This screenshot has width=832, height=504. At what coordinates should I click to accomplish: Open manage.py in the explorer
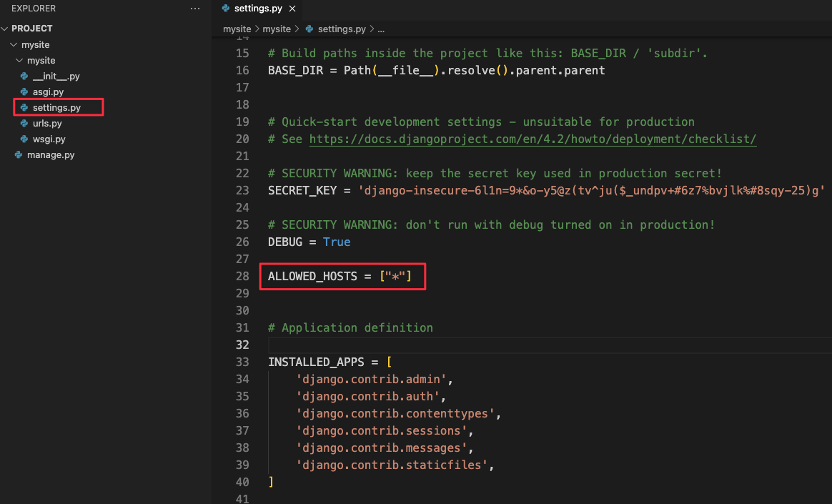[51, 155]
